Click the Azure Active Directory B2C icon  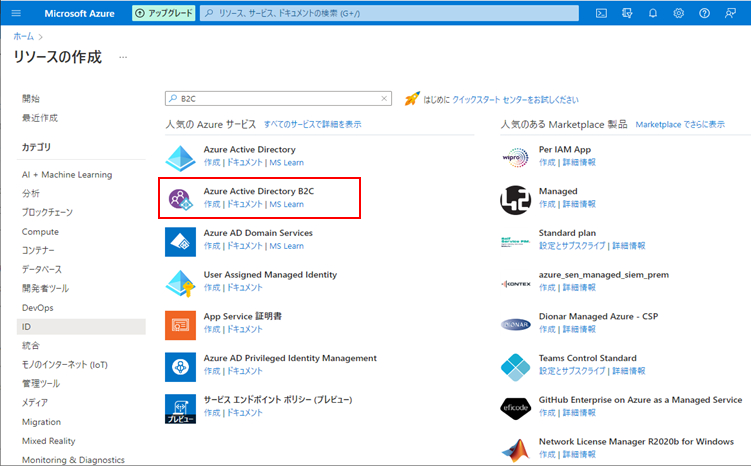tap(180, 199)
